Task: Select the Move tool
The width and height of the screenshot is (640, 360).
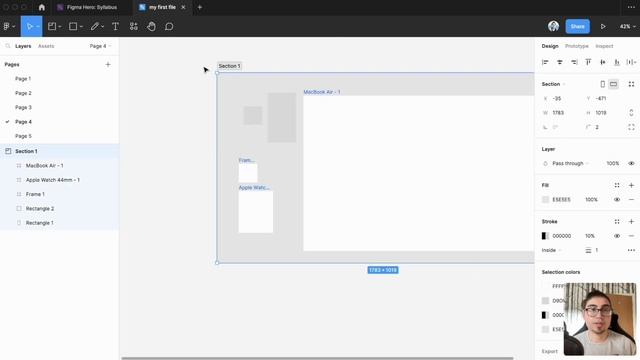Action: pyautogui.click(x=29, y=27)
